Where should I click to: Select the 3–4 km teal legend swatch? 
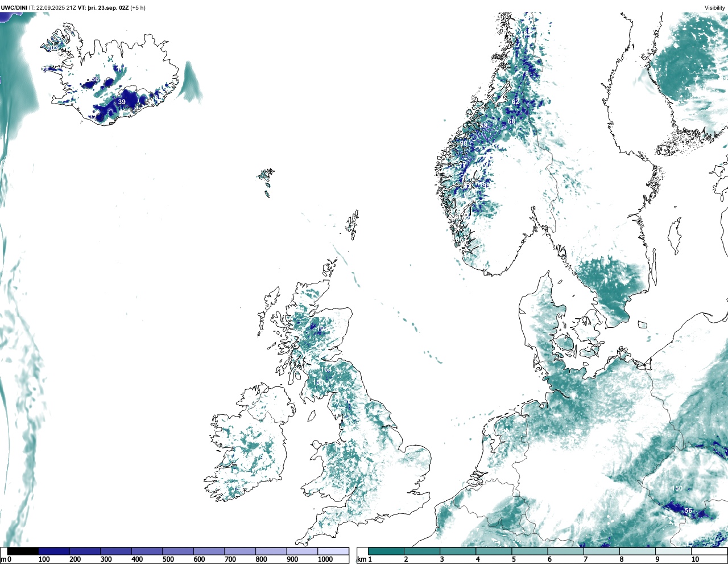tap(458, 551)
